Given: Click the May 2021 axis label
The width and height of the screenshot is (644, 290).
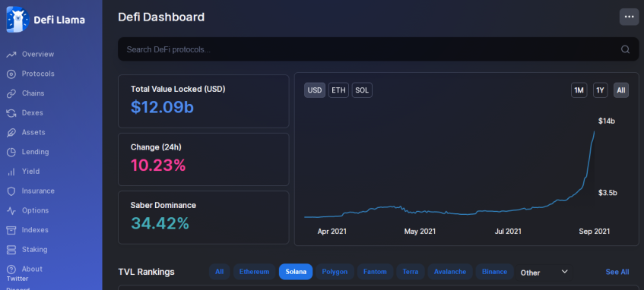Looking at the screenshot, I should [420, 232].
